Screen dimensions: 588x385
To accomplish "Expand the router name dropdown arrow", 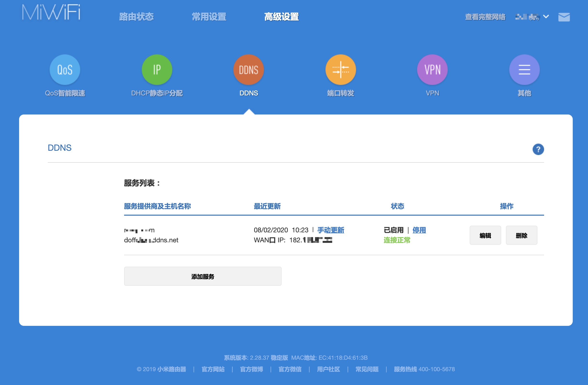I will [546, 16].
